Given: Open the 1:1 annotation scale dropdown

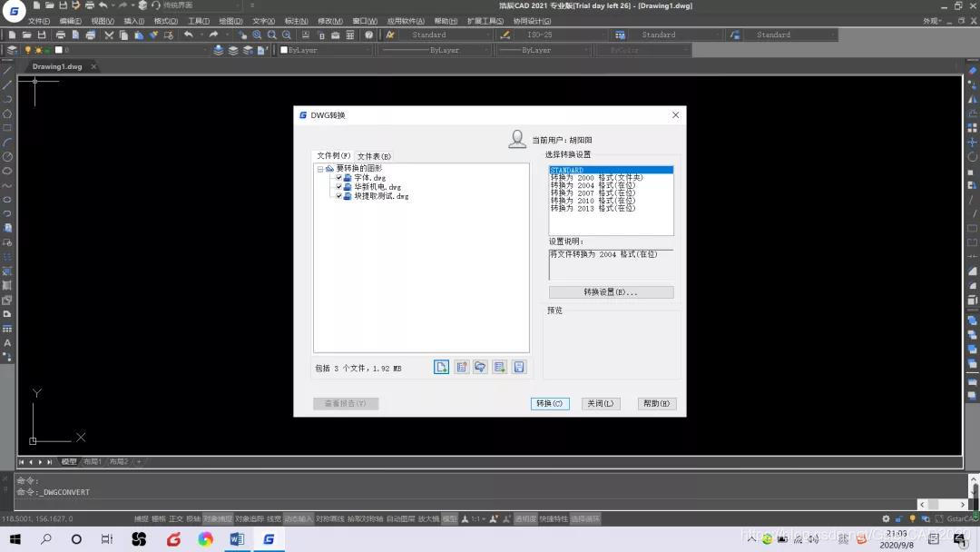Looking at the screenshot, I should click(x=477, y=519).
